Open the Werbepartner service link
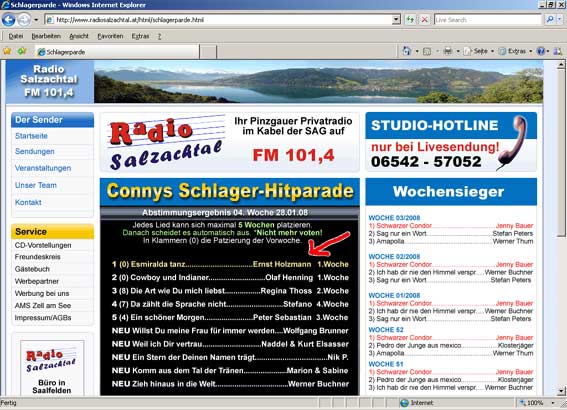This screenshot has height=410, width=567. (x=37, y=281)
